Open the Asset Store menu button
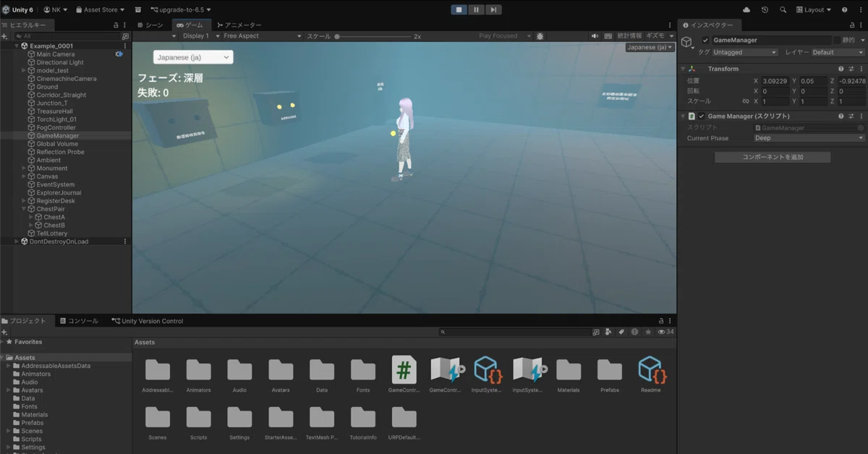Viewport: 868px width, 454px height. [x=99, y=9]
